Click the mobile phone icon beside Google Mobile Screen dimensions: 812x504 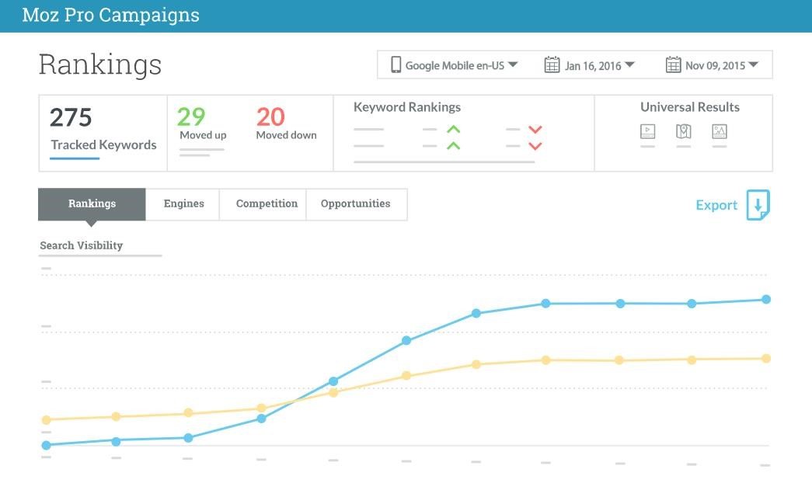pos(396,65)
